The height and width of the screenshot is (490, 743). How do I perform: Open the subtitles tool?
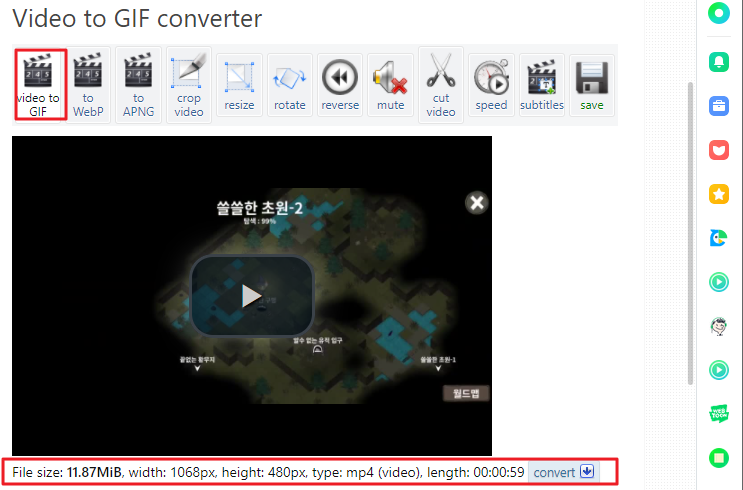542,85
